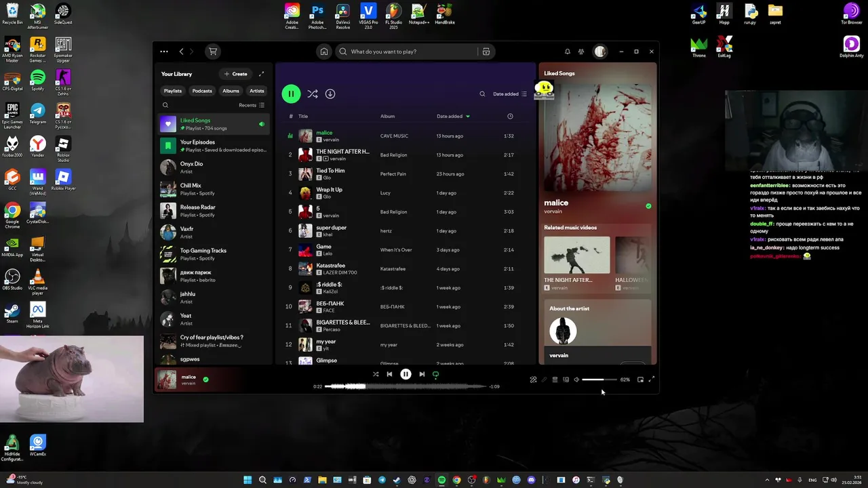Open Telegram desktop shortcut
The image size is (868, 488).
(x=37, y=113)
